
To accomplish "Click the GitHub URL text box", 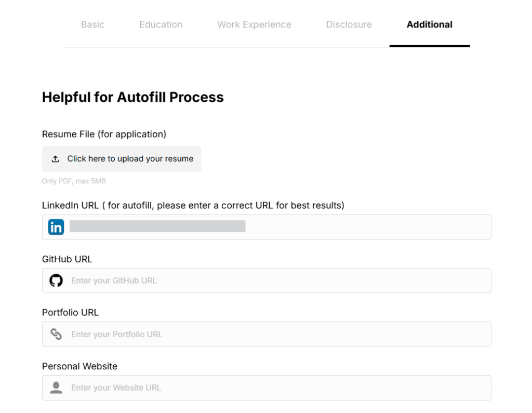I will coord(281,281).
